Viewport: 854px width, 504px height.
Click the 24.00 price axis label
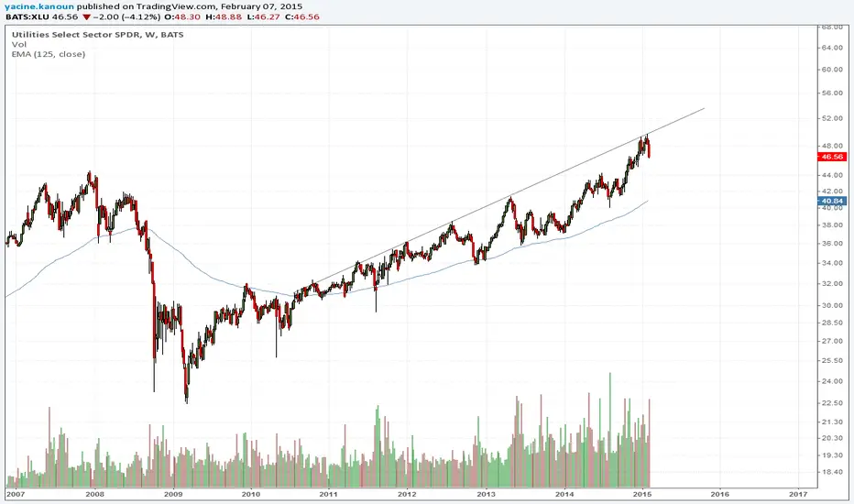coord(832,381)
